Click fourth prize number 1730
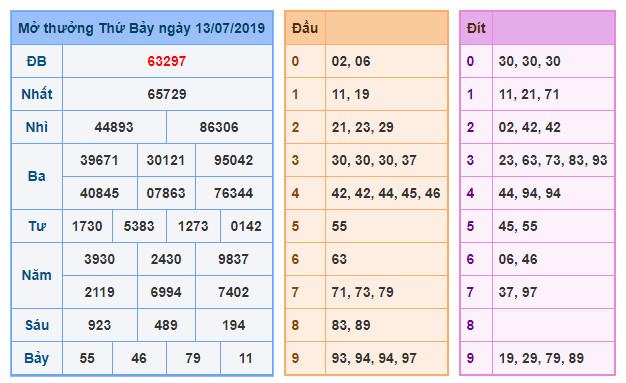Viewport: 626px width, 383px height. click(87, 226)
